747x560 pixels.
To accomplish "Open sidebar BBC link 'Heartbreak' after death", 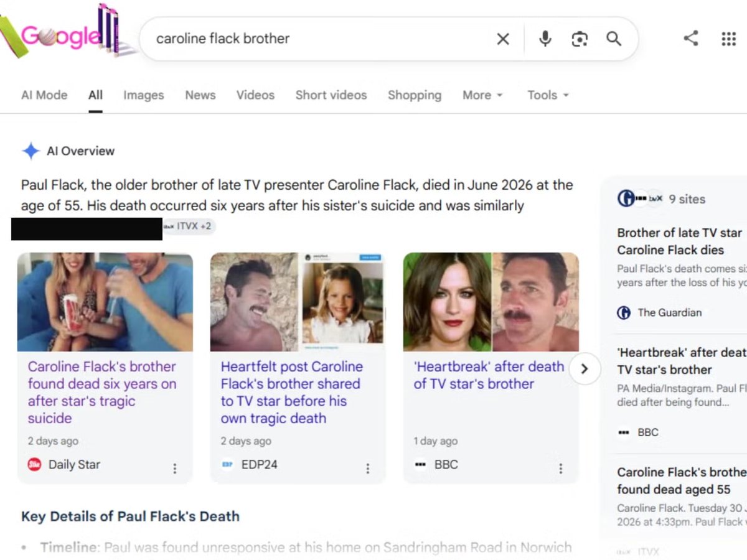I will pos(682,361).
